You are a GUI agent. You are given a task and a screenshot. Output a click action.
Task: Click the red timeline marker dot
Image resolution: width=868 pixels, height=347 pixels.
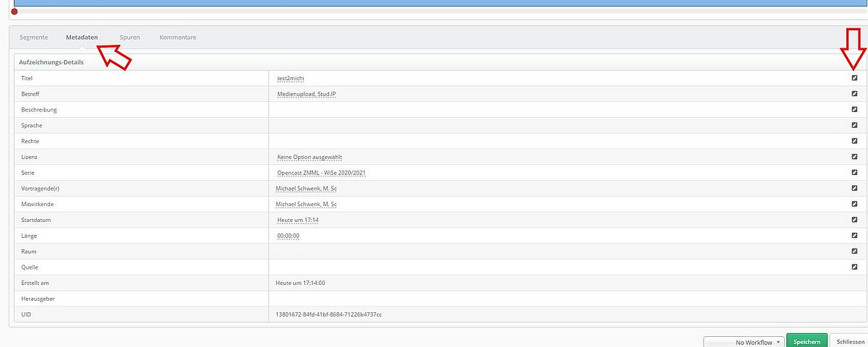[14, 12]
